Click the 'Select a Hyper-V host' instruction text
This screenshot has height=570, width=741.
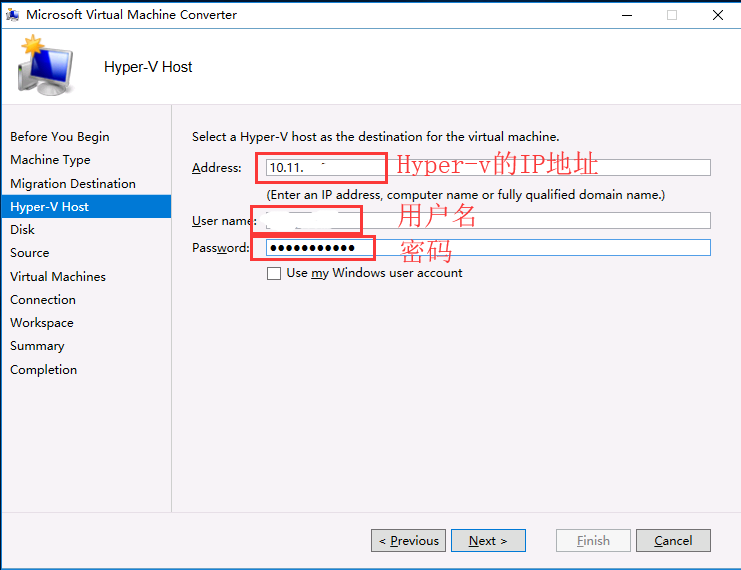pyautogui.click(x=375, y=137)
